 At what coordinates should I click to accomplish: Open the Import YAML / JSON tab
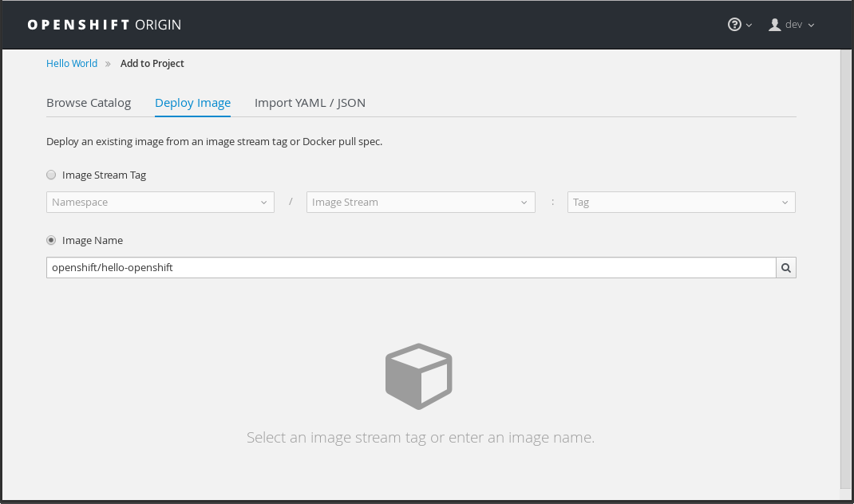pyautogui.click(x=310, y=103)
